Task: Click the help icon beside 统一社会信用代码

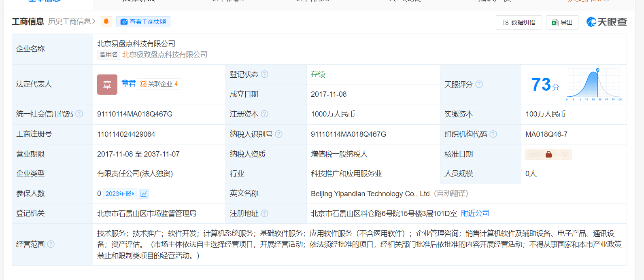Action: click(79, 114)
